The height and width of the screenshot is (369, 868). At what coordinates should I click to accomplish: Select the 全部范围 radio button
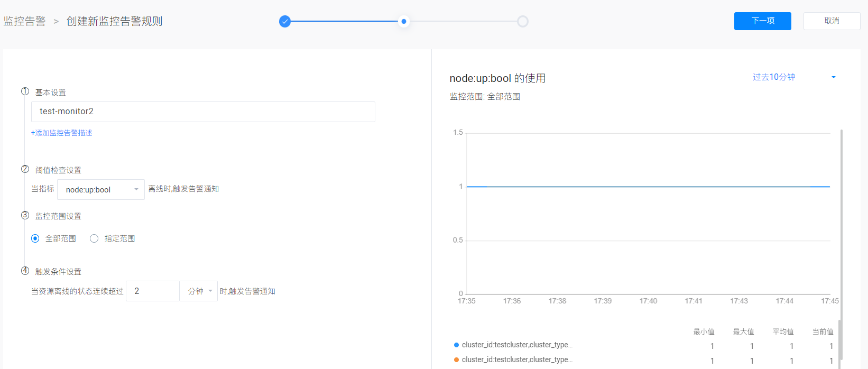[35, 238]
